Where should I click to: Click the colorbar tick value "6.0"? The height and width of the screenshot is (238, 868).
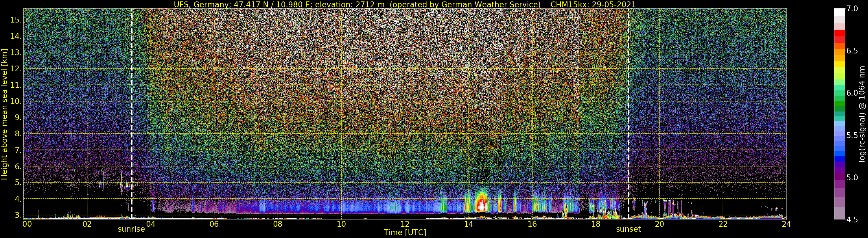[852, 93]
